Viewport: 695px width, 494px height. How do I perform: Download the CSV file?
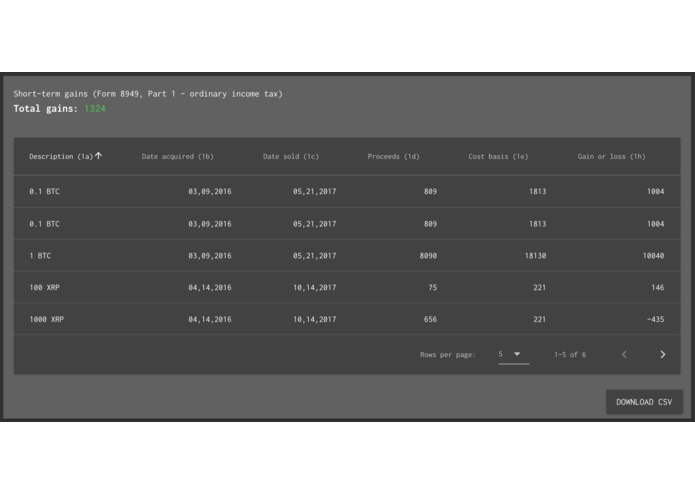tap(644, 402)
